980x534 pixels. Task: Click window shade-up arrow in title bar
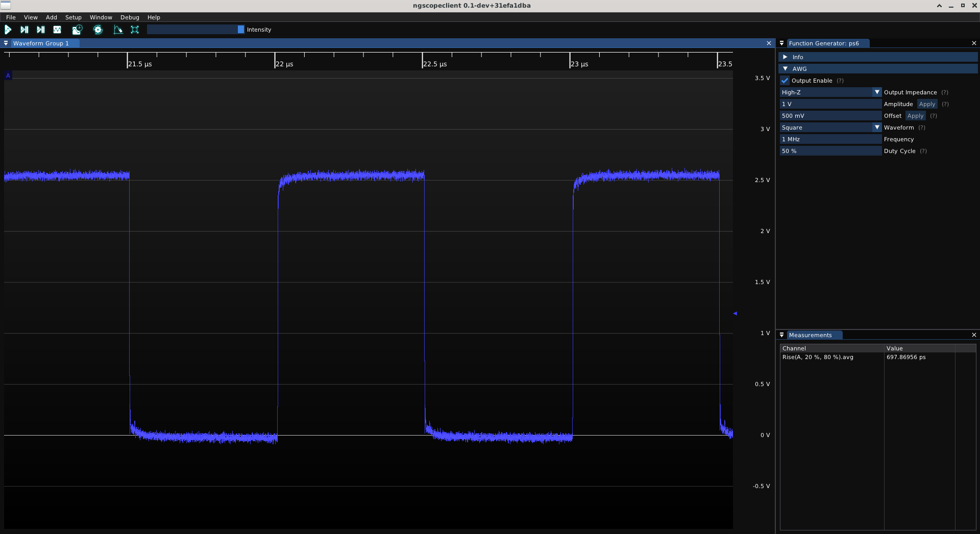[x=939, y=6]
